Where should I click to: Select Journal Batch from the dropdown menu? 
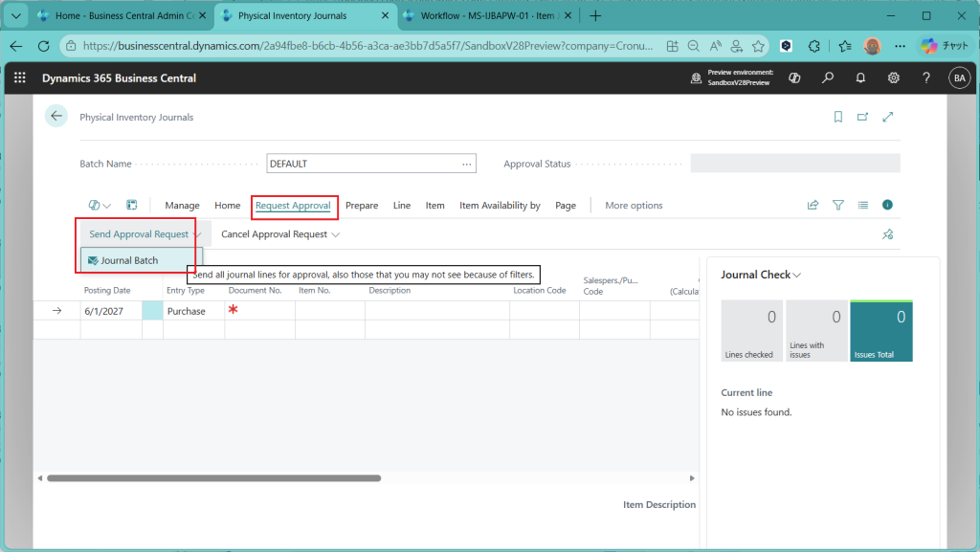129,260
